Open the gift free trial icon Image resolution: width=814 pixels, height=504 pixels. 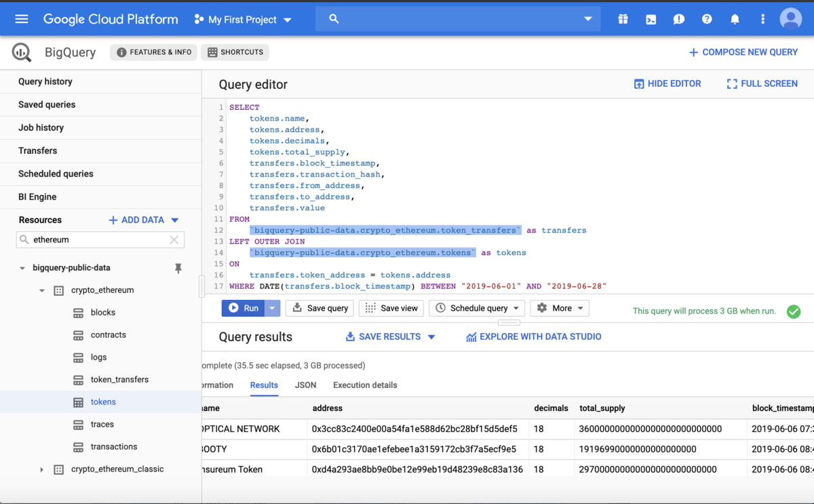tap(623, 19)
